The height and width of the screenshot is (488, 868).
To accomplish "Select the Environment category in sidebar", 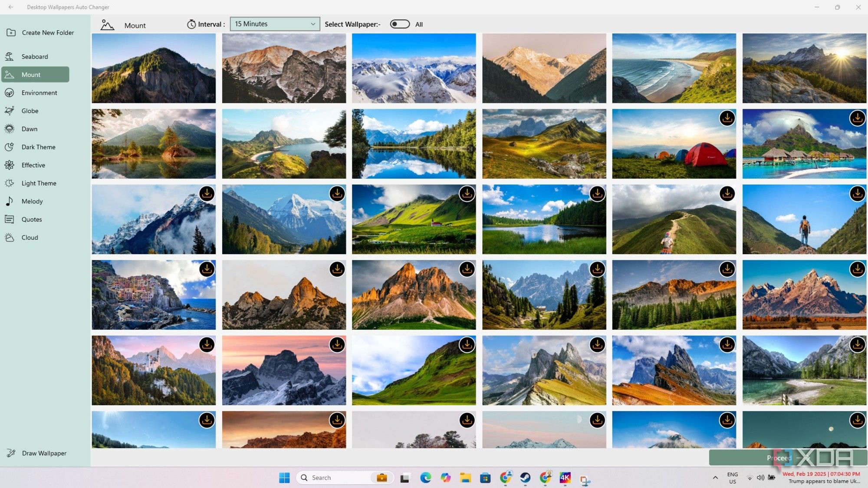I will tap(39, 93).
